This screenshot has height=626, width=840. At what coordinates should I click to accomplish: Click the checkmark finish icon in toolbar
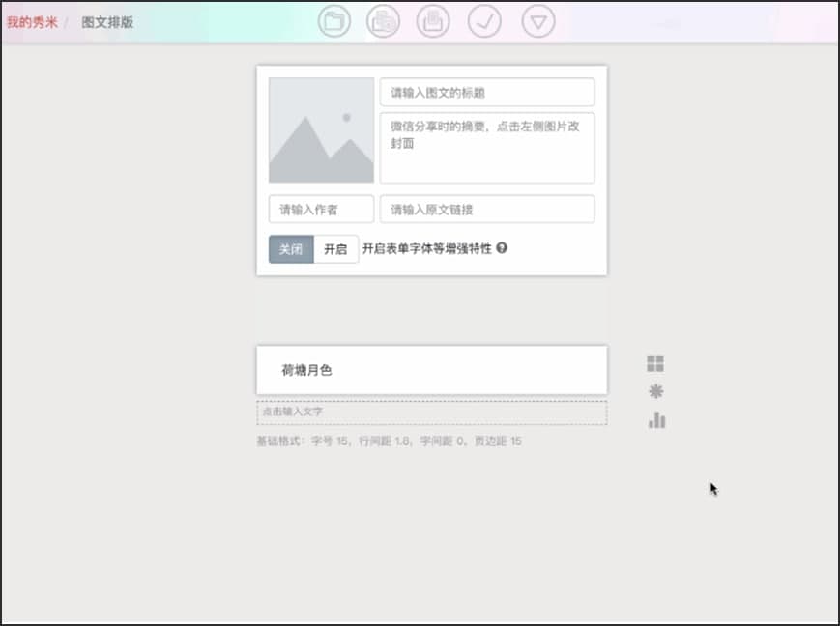coord(486,21)
